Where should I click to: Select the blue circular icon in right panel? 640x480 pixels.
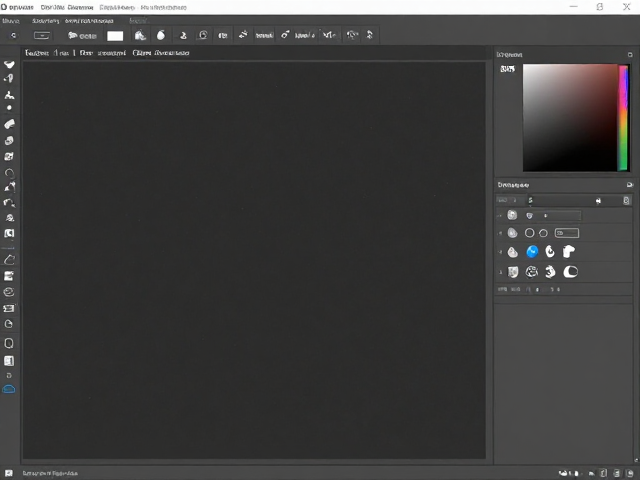coord(532,251)
